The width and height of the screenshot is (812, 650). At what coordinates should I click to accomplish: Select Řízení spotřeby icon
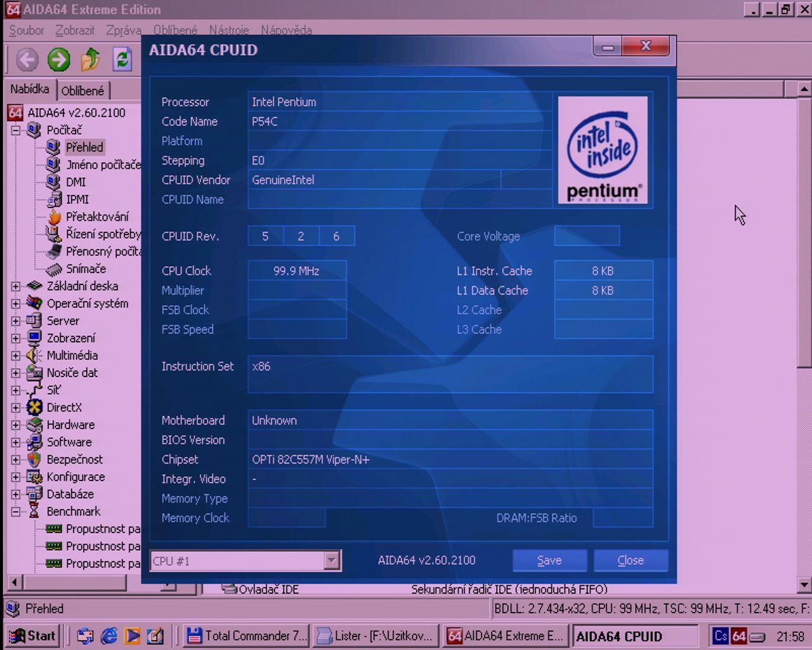click(x=54, y=234)
